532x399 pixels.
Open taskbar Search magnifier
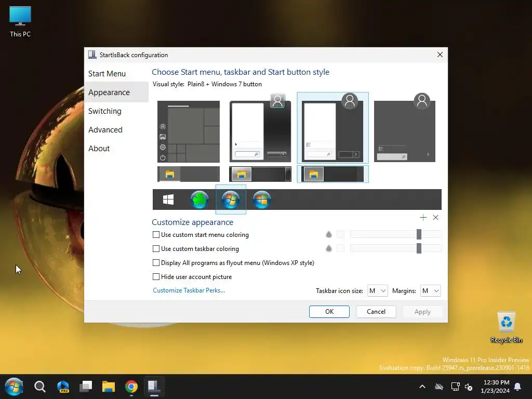[x=39, y=387]
